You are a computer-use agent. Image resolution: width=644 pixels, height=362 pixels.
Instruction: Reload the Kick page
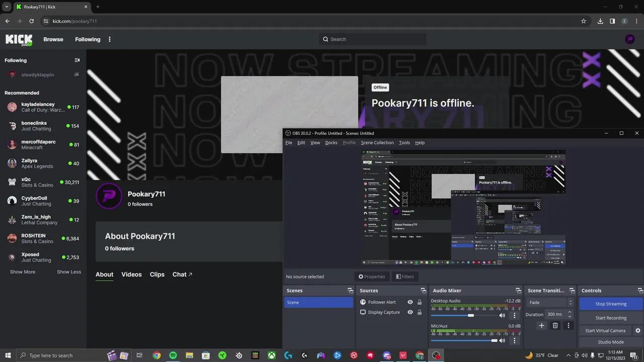[x=31, y=21]
